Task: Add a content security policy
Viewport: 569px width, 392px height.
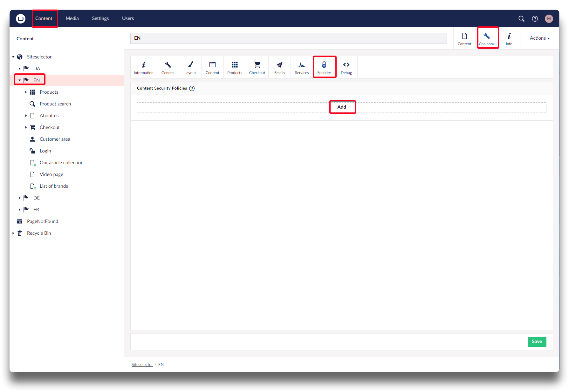Action: [342, 107]
